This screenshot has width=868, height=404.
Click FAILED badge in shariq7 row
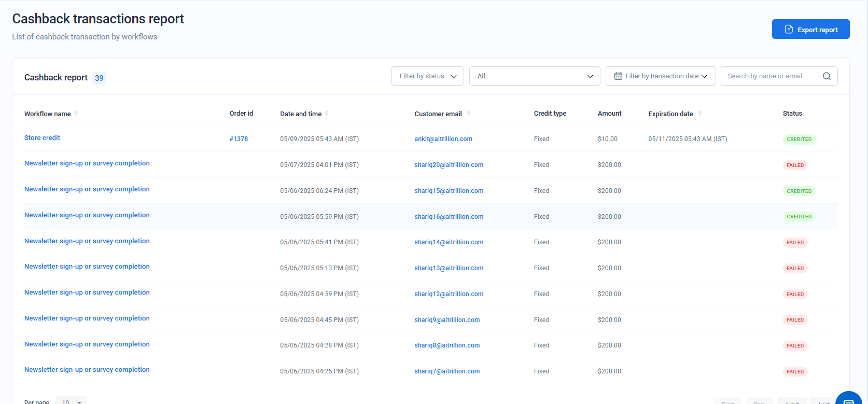[x=795, y=371]
